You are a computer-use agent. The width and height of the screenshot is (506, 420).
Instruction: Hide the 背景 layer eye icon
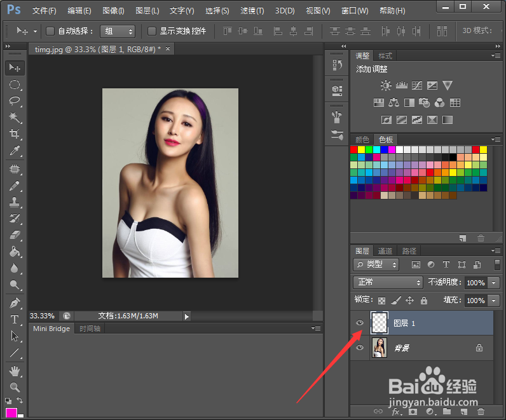360,348
